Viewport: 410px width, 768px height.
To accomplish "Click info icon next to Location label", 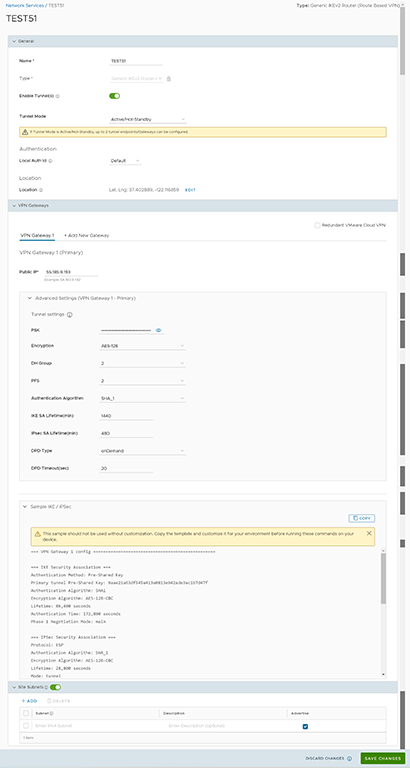I will [x=41, y=190].
